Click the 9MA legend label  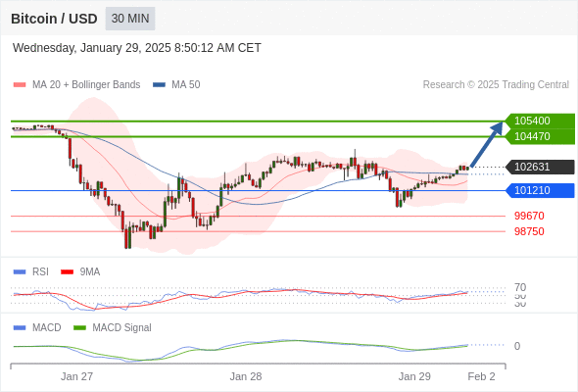pyautogui.click(x=90, y=272)
